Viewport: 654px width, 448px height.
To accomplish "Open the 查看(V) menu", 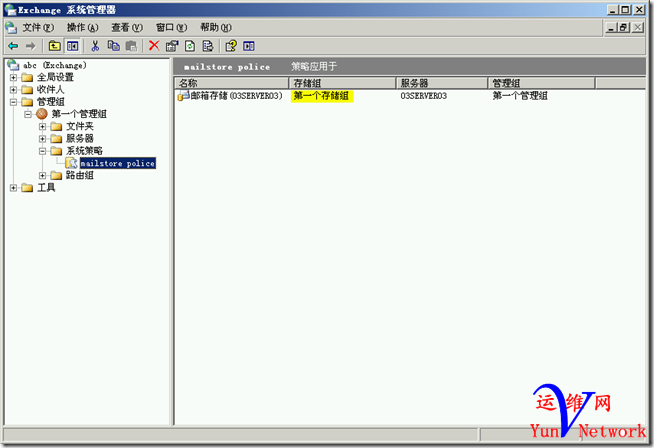I will 127,28.
